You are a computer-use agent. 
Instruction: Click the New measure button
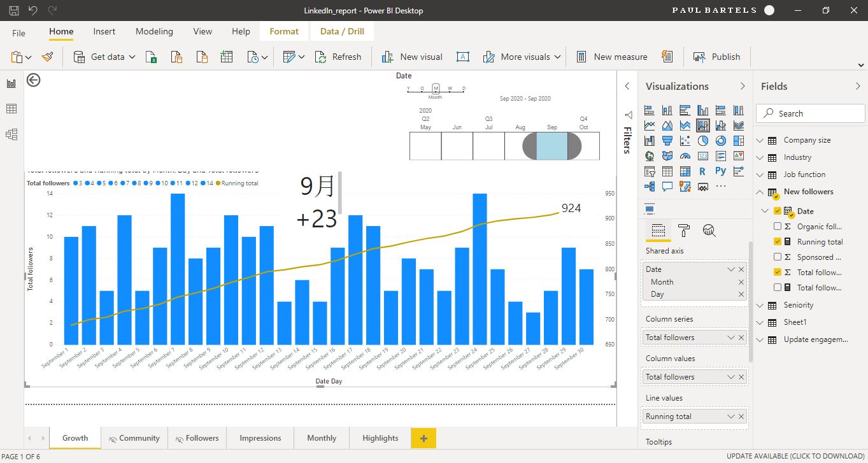pyautogui.click(x=612, y=57)
